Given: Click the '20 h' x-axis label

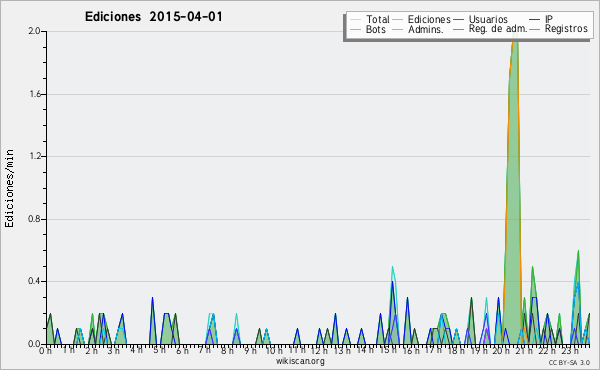Looking at the screenshot, I should [x=502, y=350].
